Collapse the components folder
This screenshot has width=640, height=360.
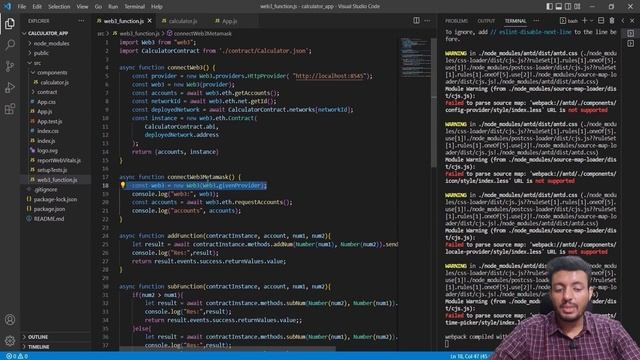[52, 73]
